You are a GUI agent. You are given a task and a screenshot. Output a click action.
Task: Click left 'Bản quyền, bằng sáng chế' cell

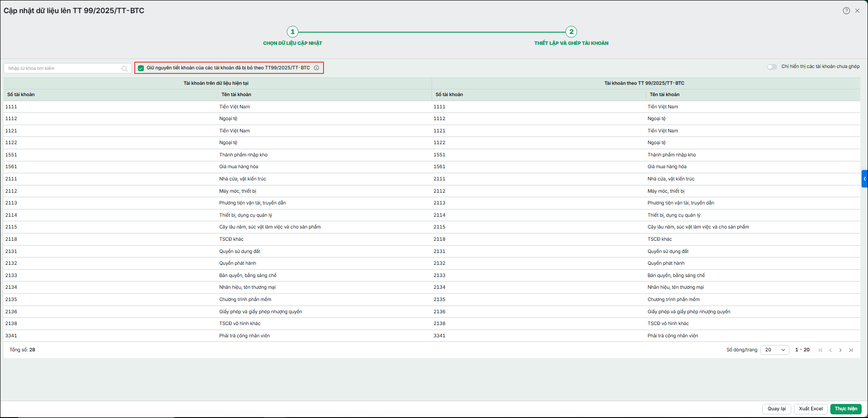point(248,276)
